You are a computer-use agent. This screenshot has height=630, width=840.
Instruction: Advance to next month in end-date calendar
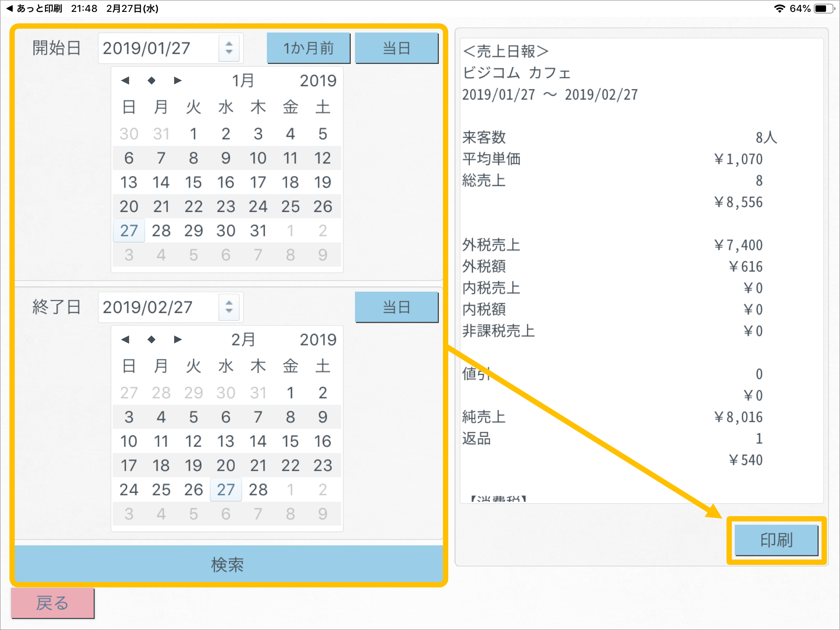[x=177, y=340]
